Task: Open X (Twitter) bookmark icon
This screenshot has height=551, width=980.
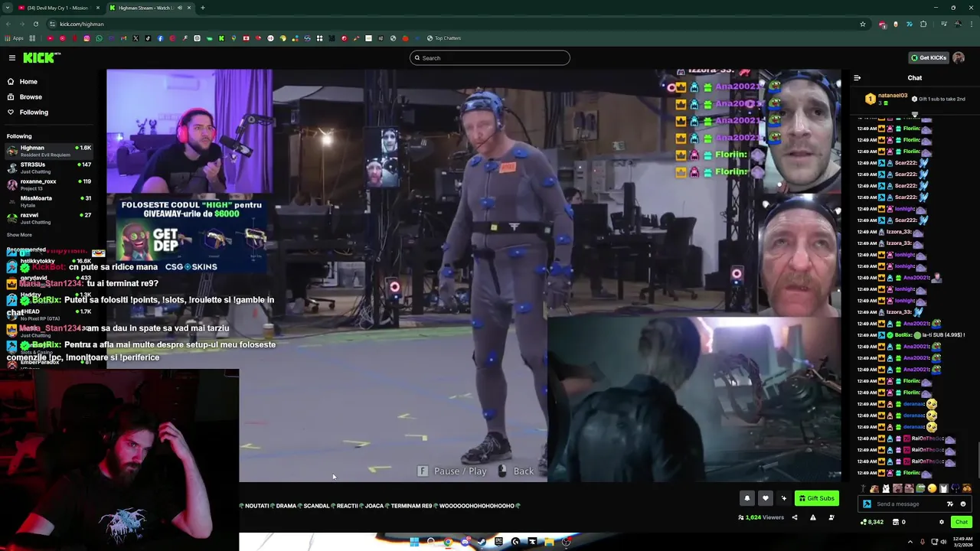Action: tap(136, 38)
